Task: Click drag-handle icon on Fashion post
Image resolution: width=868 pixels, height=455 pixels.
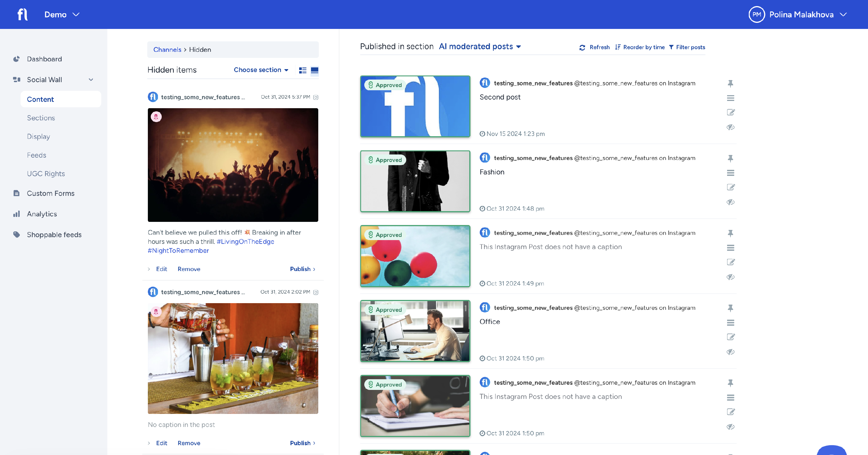Action: coord(730,173)
